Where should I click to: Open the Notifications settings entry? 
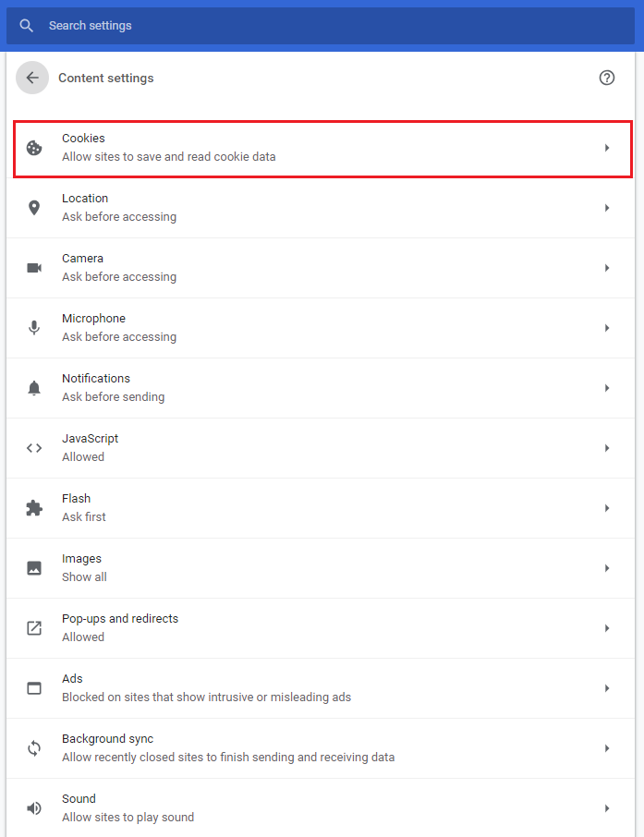321,388
